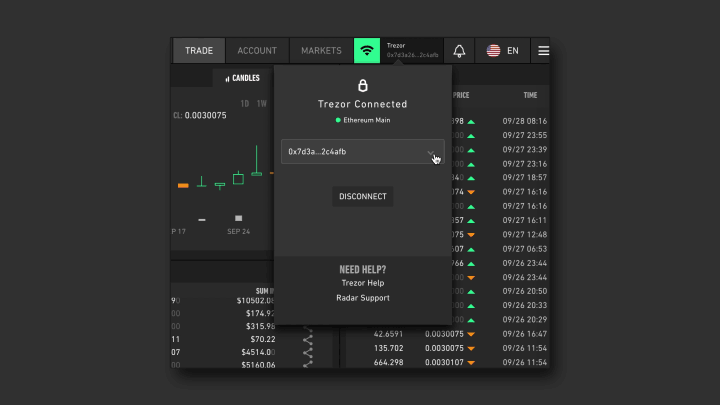Click the TIME column header

(530, 95)
